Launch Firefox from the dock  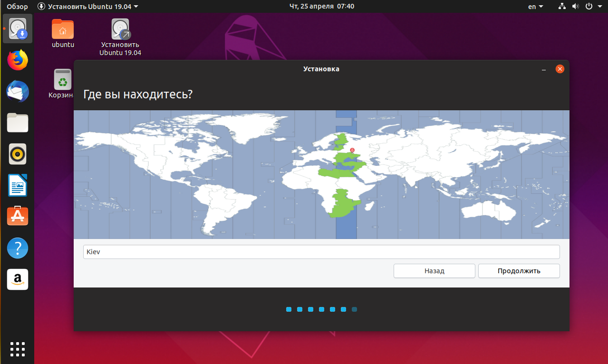(18, 60)
